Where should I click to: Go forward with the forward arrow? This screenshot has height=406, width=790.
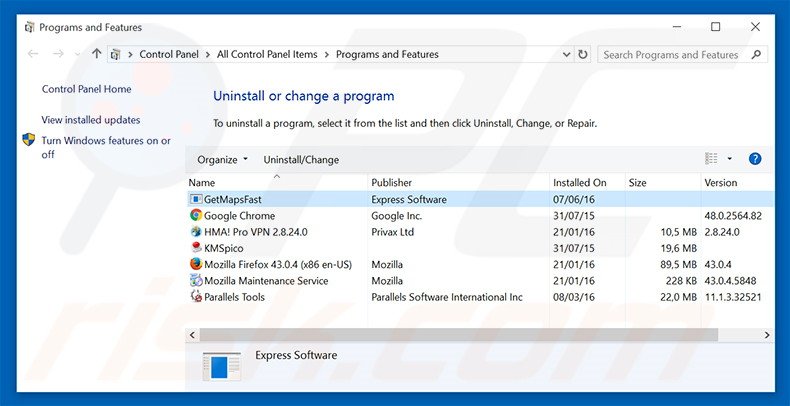tap(58, 54)
